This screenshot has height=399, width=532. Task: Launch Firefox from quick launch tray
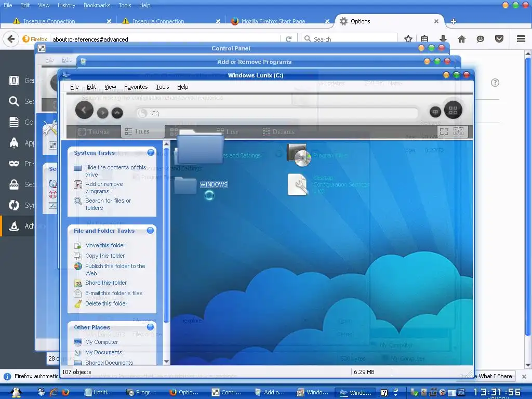pos(65,392)
